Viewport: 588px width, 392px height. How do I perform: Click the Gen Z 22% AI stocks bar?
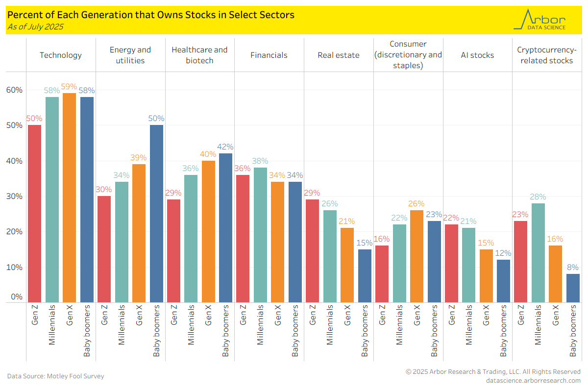(x=451, y=263)
